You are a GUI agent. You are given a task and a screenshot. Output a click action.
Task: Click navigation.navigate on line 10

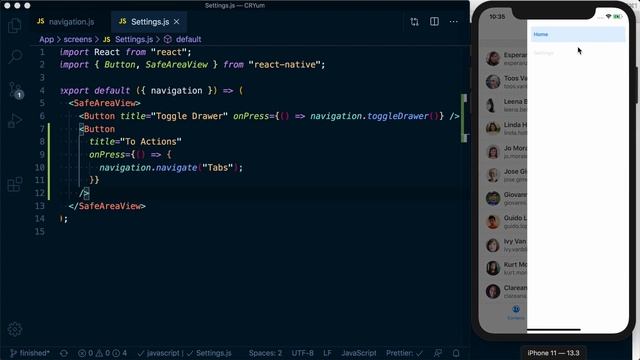pos(148,167)
